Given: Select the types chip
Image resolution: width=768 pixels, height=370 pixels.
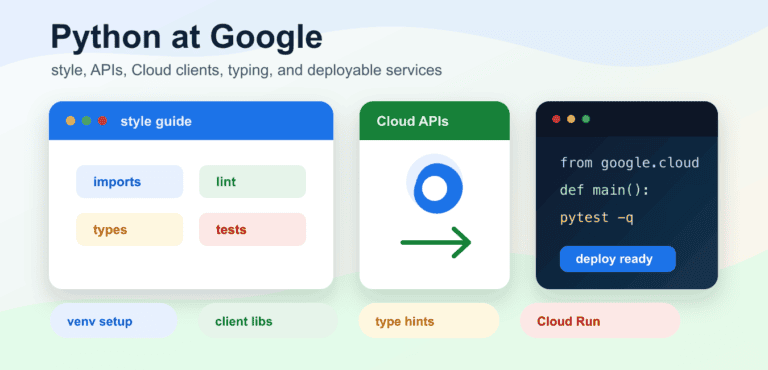Looking at the screenshot, I should 129,229.
